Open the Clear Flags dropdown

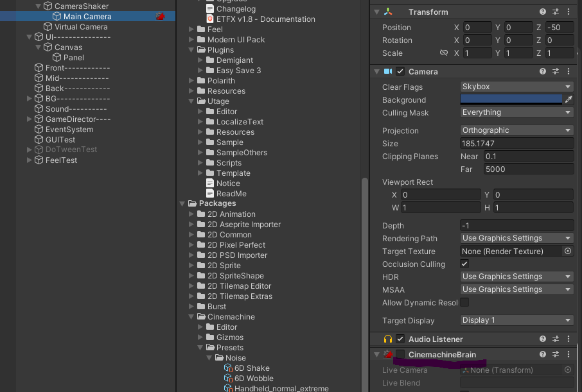(x=516, y=87)
